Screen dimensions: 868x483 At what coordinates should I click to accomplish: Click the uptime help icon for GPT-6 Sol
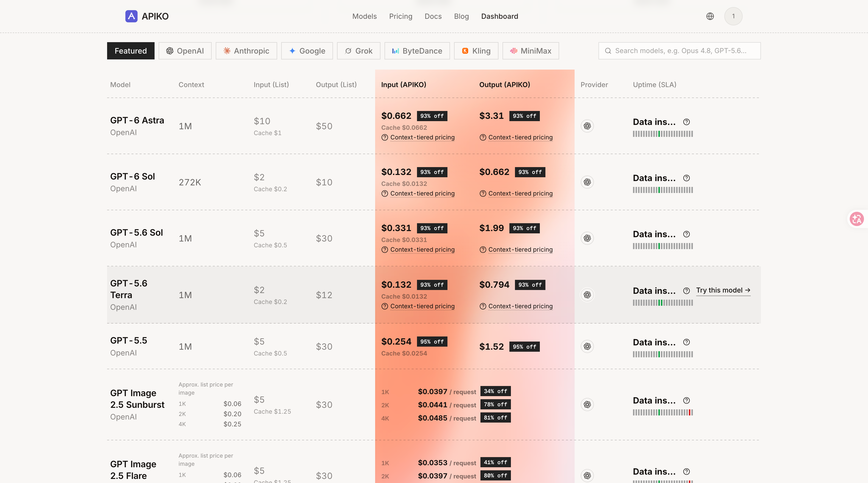click(686, 178)
